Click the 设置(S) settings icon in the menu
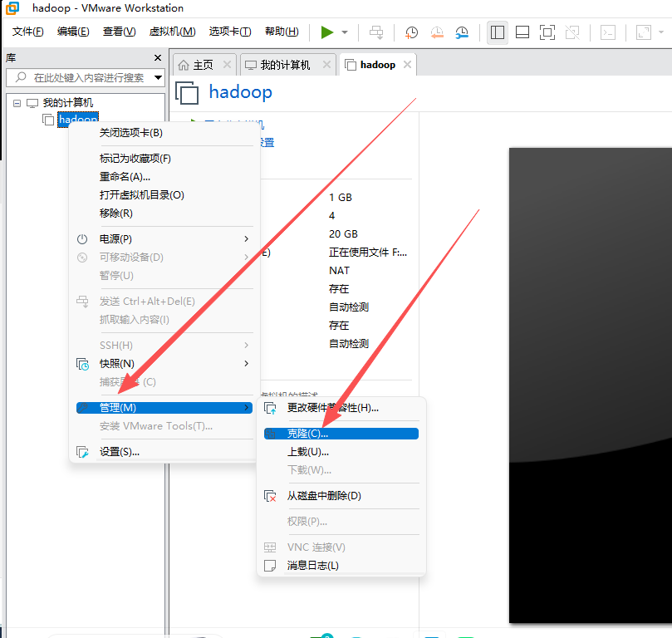672x638 pixels. click(82, 452)
